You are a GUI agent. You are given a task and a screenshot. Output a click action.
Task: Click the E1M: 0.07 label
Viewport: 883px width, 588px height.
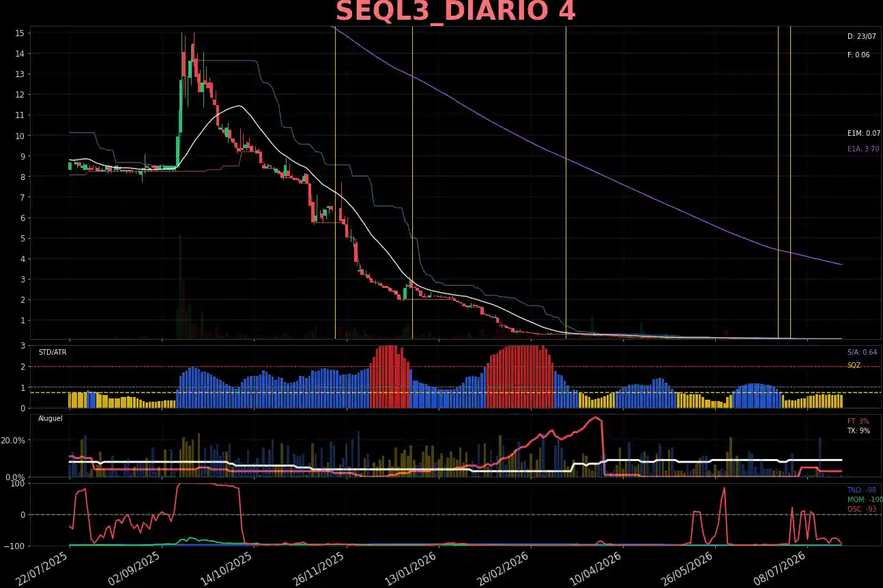coord(864,134)
